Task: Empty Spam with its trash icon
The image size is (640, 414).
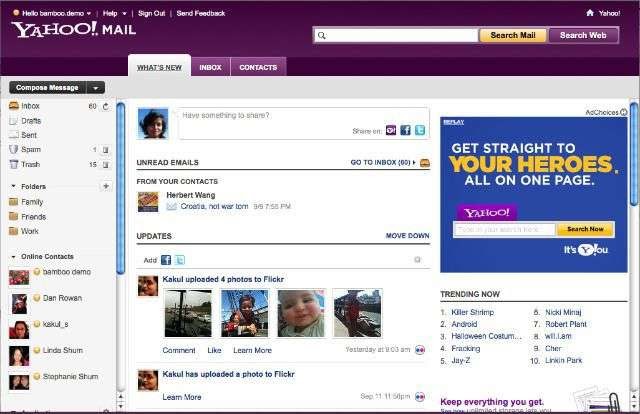Action: [x=106, y=150]
